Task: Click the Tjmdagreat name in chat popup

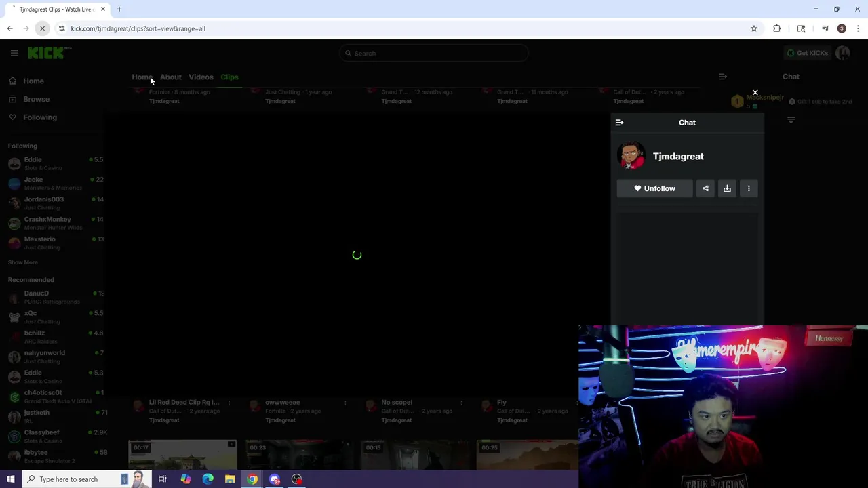Action: point(678,157)
